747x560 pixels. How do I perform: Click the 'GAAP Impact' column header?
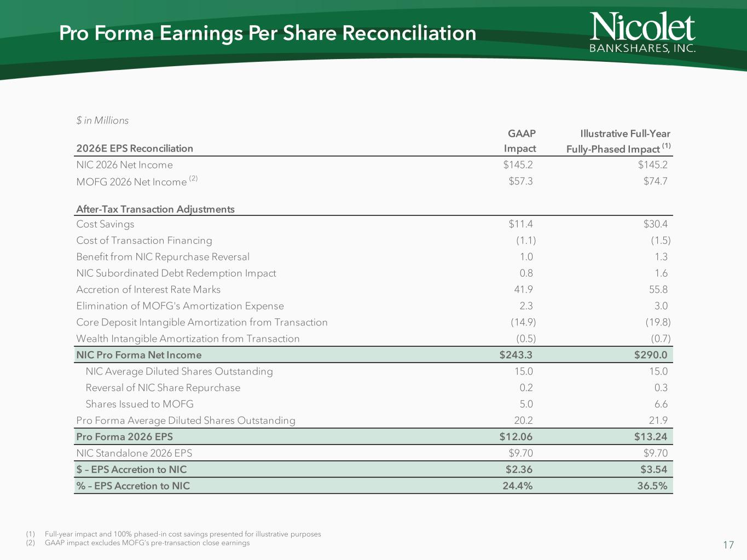[520, 141]
